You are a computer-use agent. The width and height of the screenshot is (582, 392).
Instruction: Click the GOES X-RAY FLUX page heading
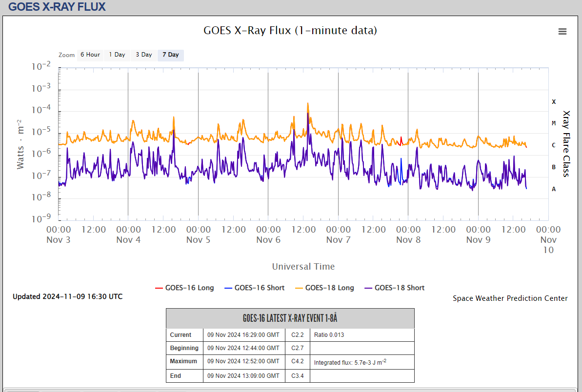pyautogui.click(x=57, y=7)
